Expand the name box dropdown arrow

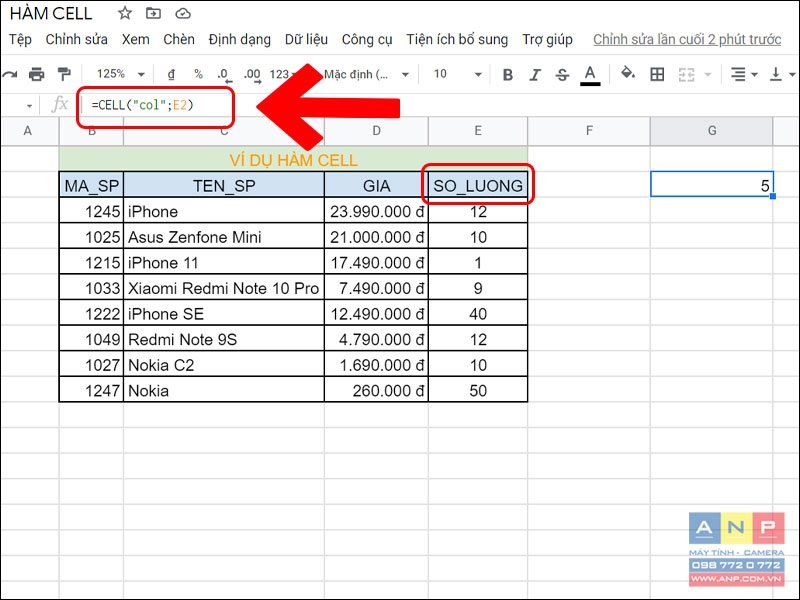click(29, 106)
